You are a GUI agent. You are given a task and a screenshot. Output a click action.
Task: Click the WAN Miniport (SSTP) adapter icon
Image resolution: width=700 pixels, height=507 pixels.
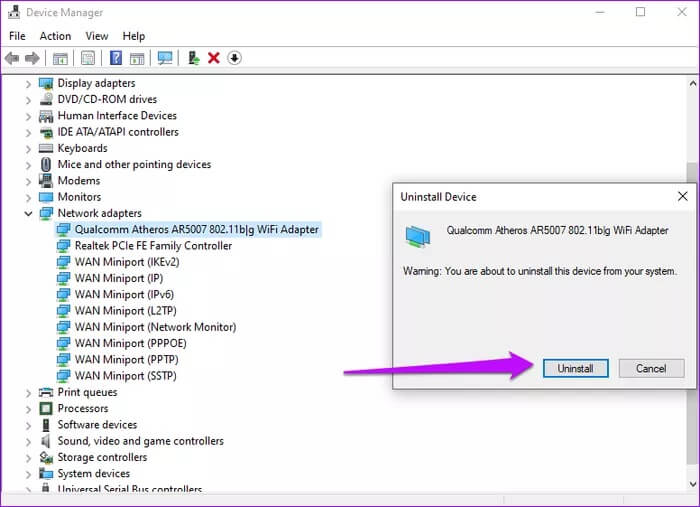tap(63, 376)
